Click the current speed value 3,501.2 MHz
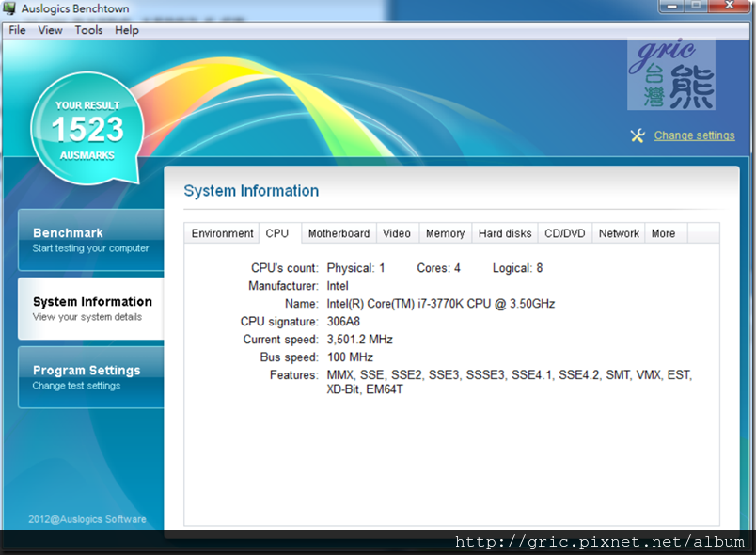This screenshot has height=555, width=756. coord(360,340)
